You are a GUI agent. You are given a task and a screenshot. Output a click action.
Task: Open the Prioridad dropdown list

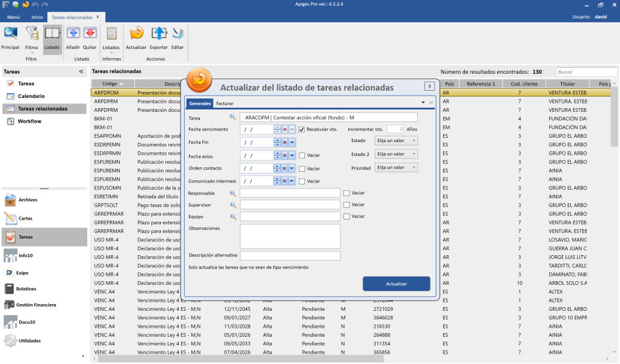point(396,167)
